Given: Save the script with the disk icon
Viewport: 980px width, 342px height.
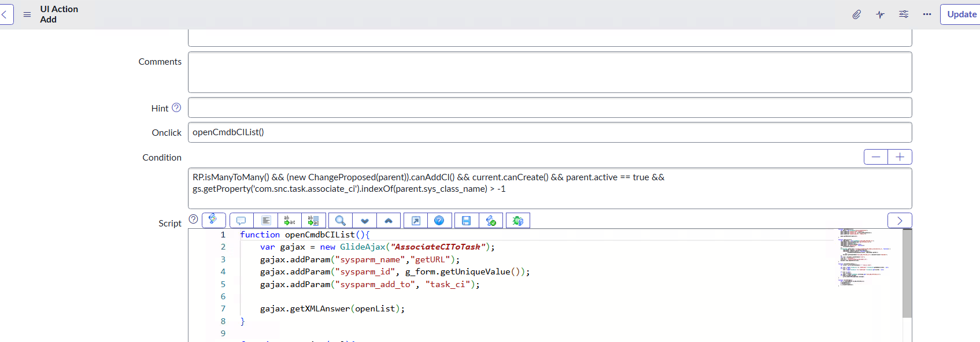Looking at the screenshot, I should (467, 221).
